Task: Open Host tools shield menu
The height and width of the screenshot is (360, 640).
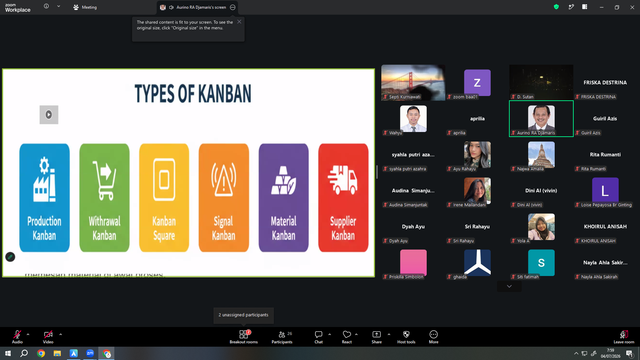Action: 406,337
